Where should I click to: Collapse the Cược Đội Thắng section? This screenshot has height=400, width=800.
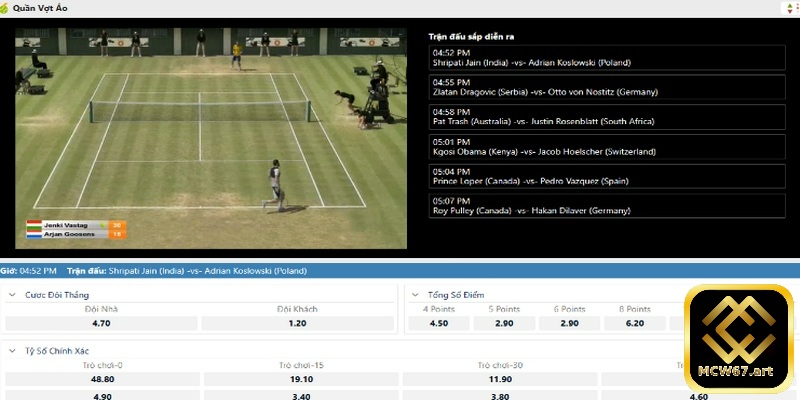click(12, 295)
